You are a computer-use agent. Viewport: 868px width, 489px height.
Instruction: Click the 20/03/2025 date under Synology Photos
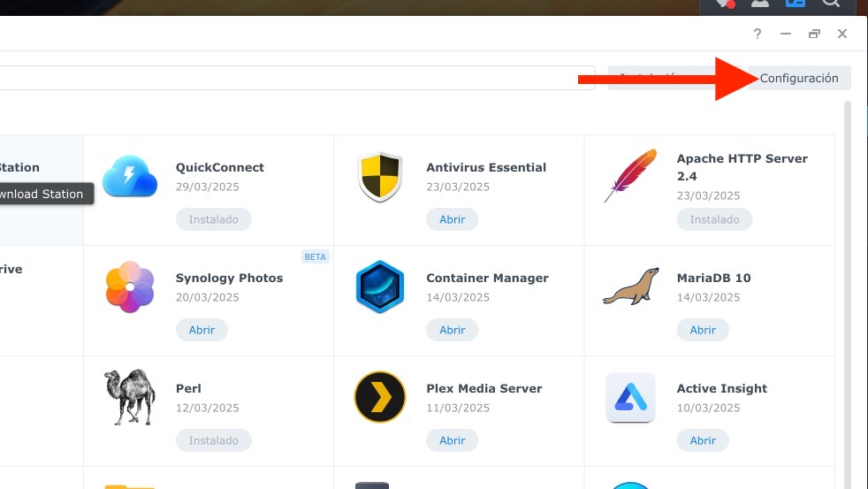click(x=208, y=297)
